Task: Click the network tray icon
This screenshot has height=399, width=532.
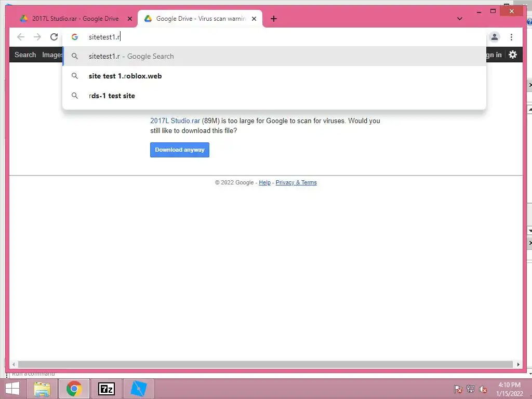Action: click(470, 389)
